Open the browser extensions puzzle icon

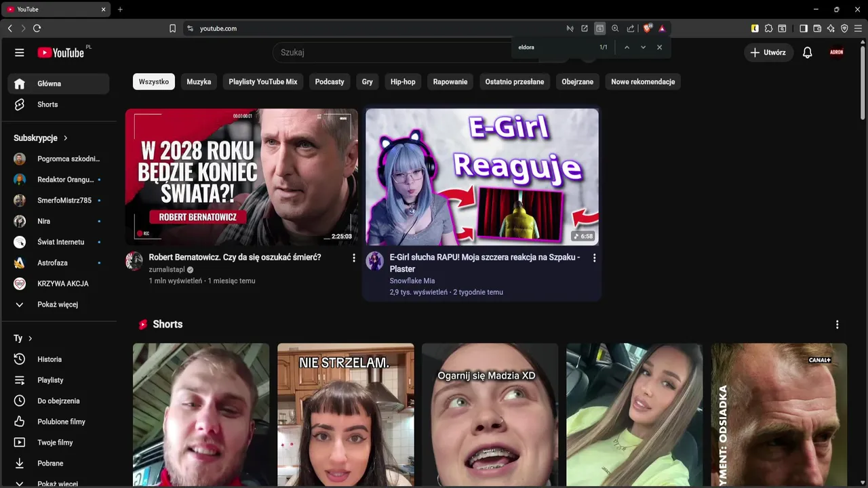768,28
